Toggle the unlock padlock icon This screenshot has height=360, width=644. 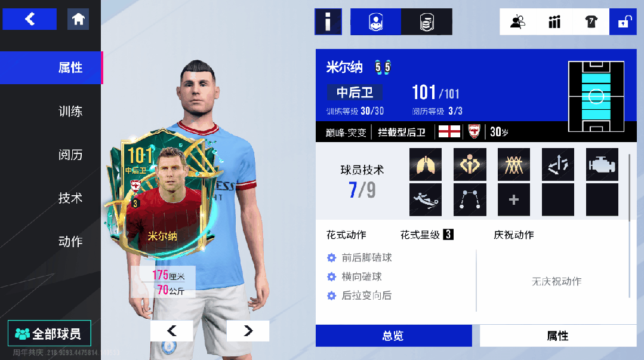click(x=623, y=21)
